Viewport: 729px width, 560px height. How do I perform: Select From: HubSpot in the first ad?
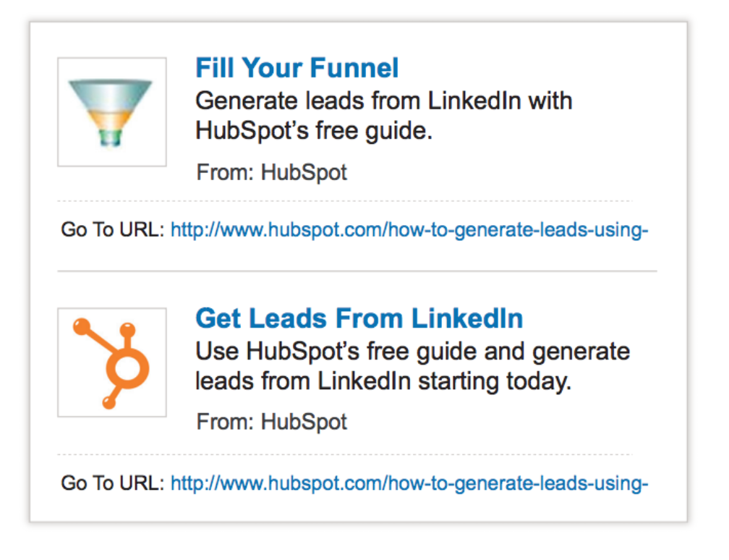(271, 172)
